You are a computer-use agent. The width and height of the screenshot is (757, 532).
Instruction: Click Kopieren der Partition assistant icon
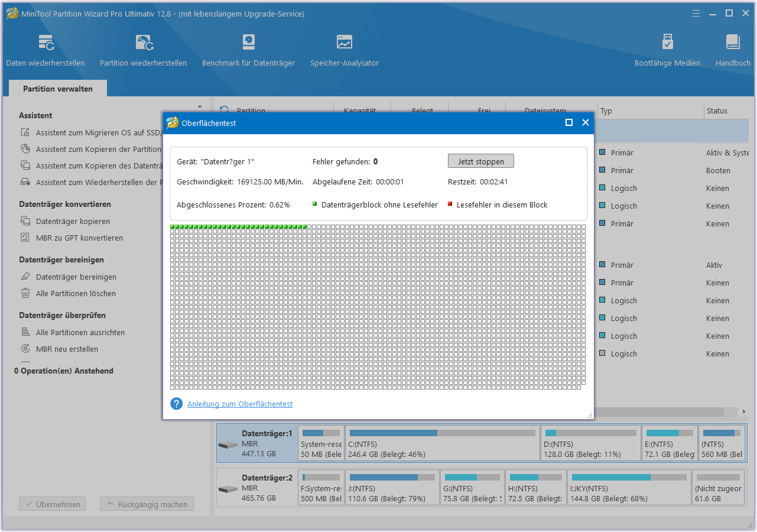point(25,149)
